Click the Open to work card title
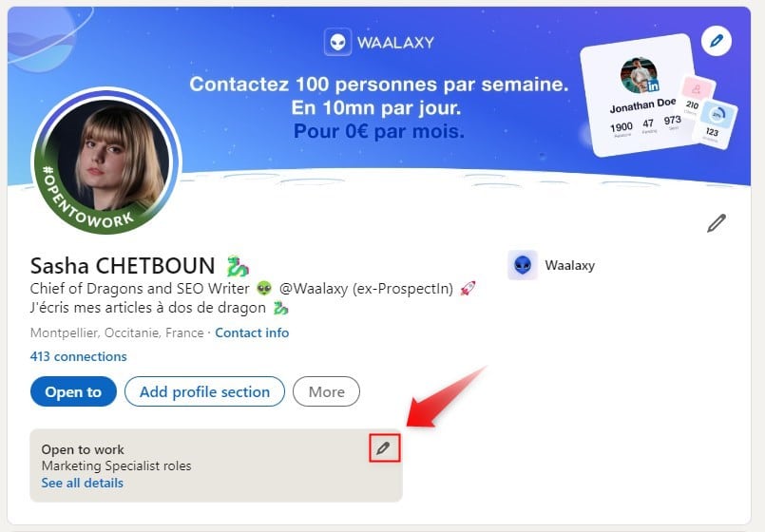This screenshot has width=765, height=532. [83, 449]
